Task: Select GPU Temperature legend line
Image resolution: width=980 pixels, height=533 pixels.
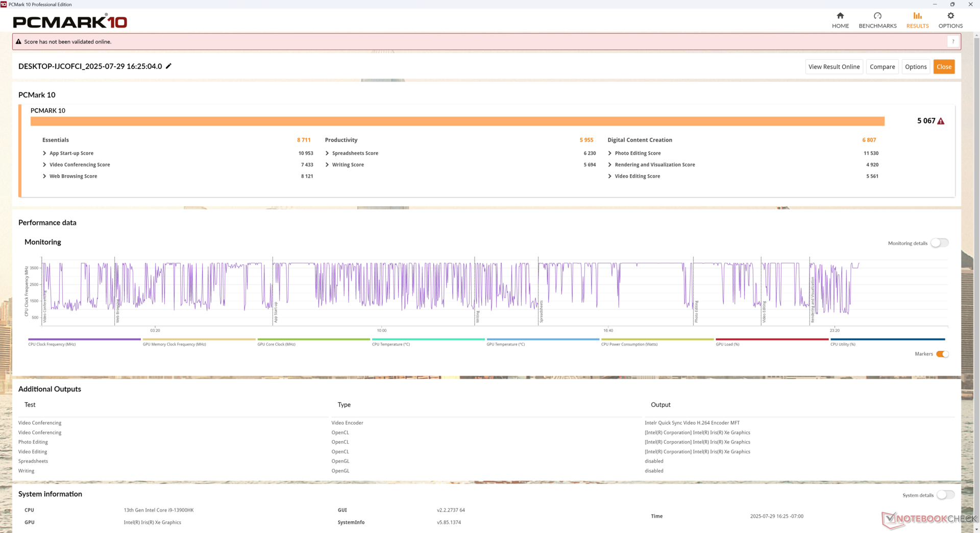Action: (543, 339)
